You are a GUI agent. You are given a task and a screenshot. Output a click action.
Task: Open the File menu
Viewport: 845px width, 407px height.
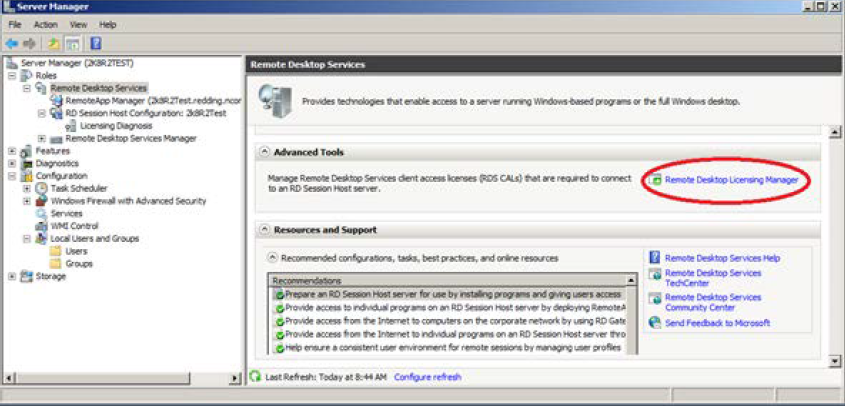(15, 25)
